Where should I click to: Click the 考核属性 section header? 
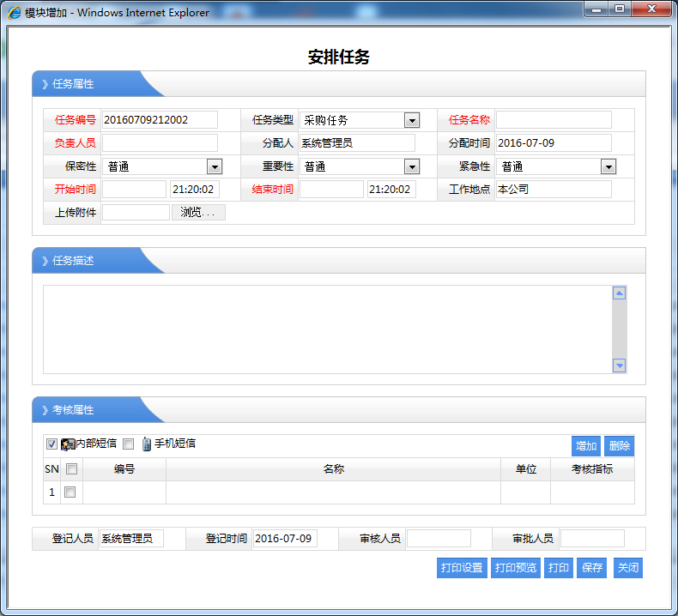coord(73,410)
